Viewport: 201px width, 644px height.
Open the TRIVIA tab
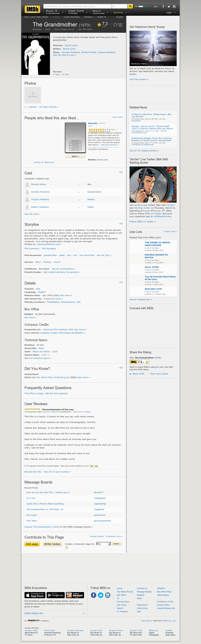[x=56, y=17]
